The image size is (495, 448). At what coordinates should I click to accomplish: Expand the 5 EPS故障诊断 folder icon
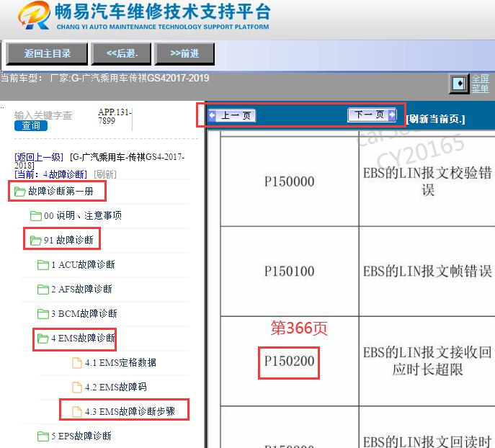click(x=43, y=436)
